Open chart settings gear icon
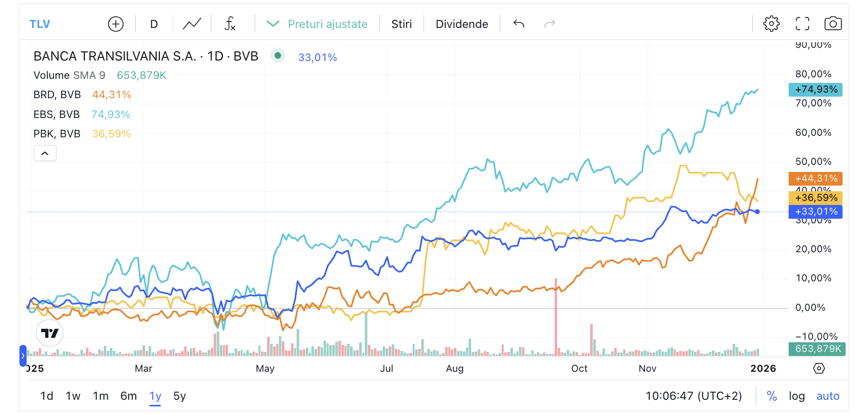Viewport: 868px width, 414px height. [771, 24]
